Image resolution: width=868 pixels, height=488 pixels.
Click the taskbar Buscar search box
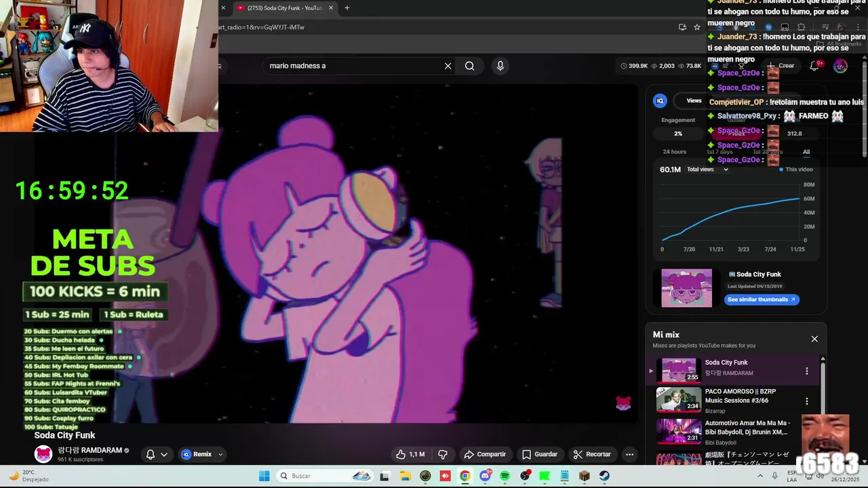click(323, 476)
